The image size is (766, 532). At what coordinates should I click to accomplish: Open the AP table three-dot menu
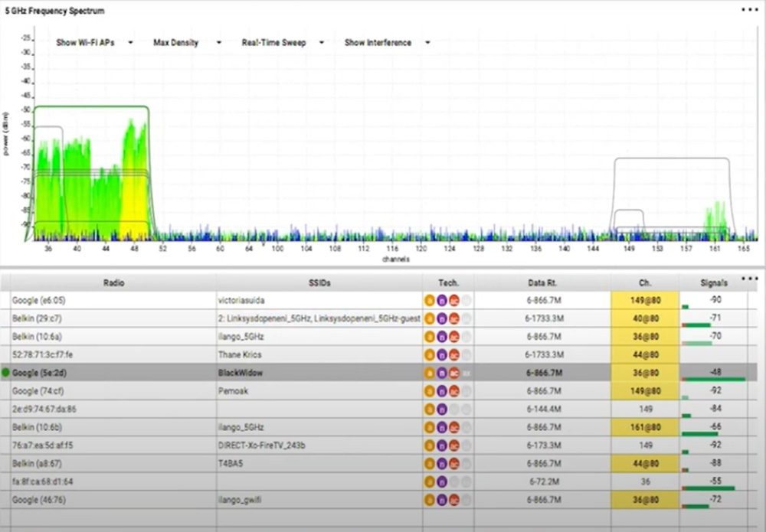tap(749, 278)
